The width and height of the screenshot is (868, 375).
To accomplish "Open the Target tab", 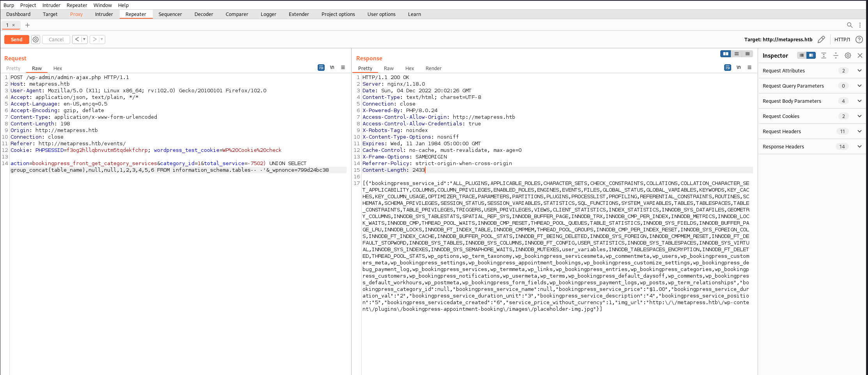I will coord(50,14).
